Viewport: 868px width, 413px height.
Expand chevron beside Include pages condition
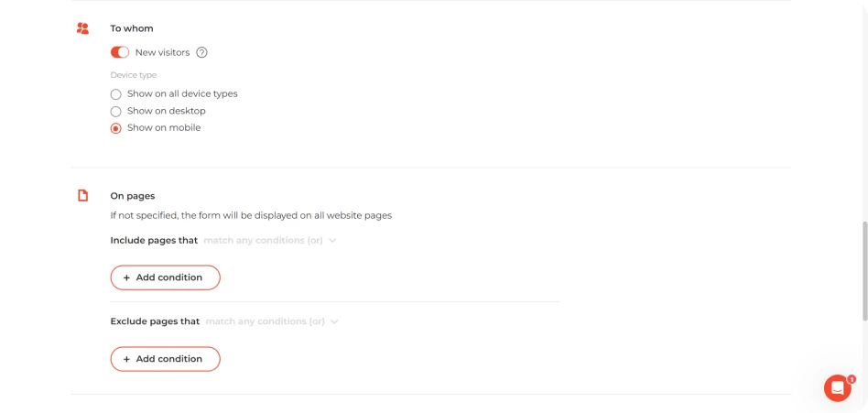click(x=332, y=241)
